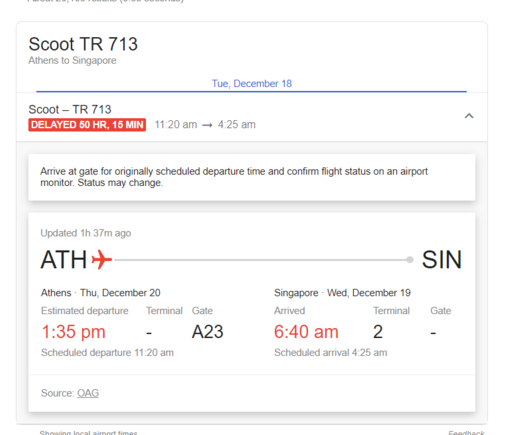
Task: Click the flight progress line endpoint dot near SIN
Action: point(410,260)
